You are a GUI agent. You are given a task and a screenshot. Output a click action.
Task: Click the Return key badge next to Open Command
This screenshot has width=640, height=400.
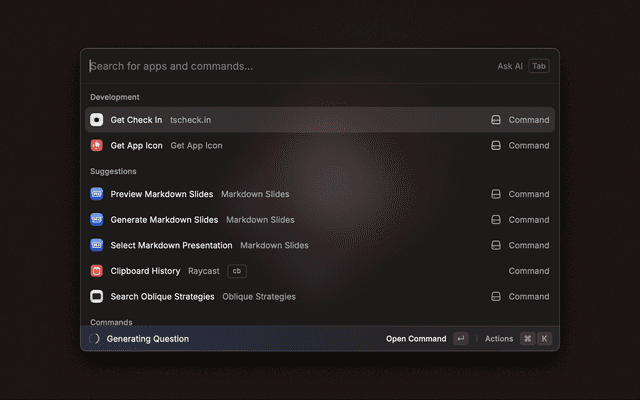460,339
